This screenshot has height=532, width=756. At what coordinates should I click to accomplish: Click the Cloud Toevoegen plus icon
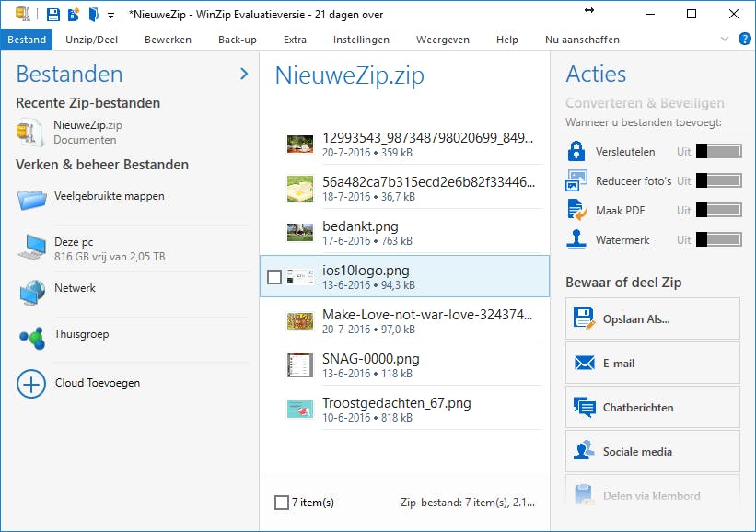[31, 384]
